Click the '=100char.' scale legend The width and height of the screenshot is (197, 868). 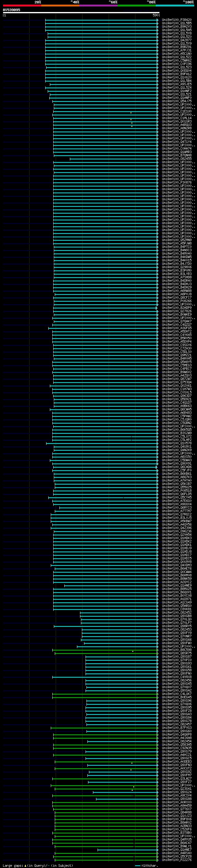(x=150, y=866)
